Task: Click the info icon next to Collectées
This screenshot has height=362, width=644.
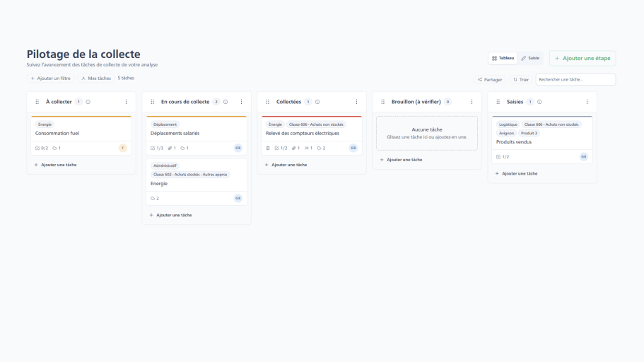Action: tap(317, 102)
